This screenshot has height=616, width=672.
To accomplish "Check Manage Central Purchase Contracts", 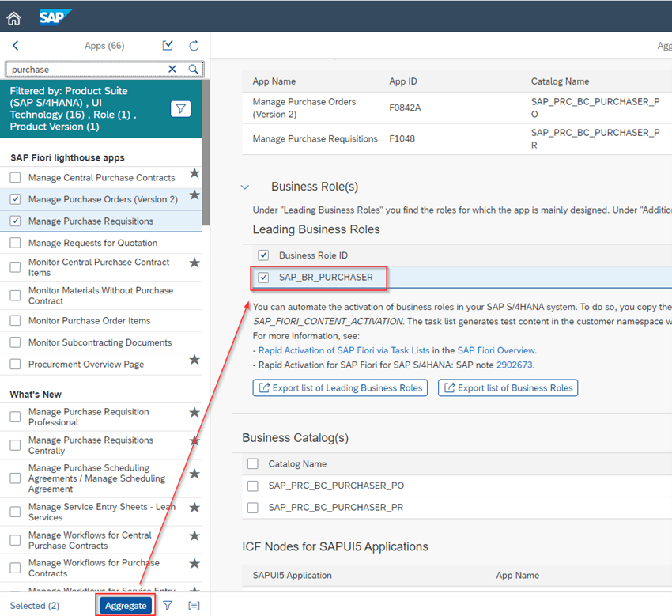I will 15,177.
